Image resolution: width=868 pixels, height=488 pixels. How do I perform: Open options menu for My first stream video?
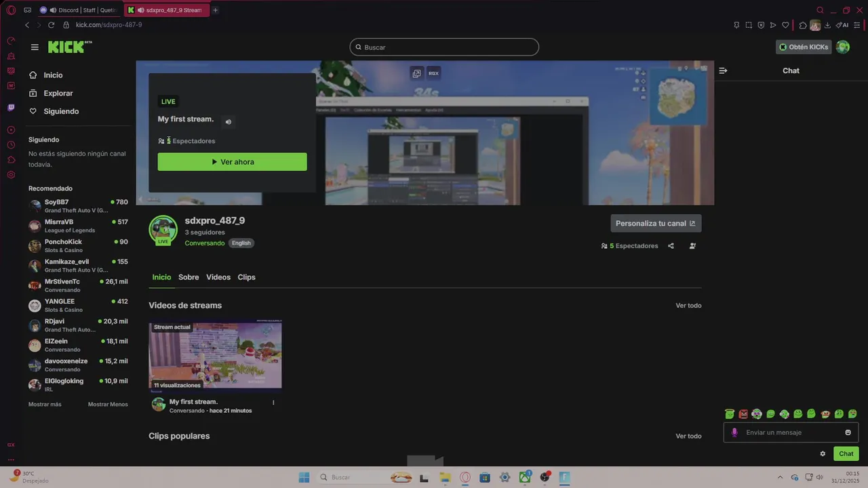[x=273, y=403]
